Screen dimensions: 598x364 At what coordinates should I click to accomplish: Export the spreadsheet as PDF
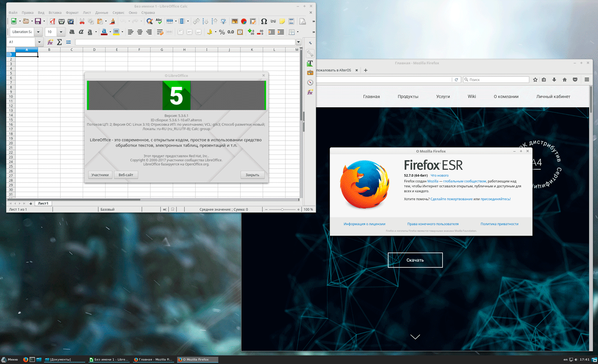point(52,21)
